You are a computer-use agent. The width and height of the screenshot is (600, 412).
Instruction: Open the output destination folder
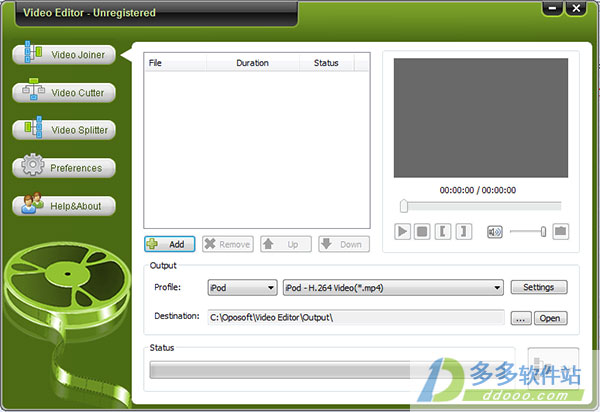coord(550,318)
